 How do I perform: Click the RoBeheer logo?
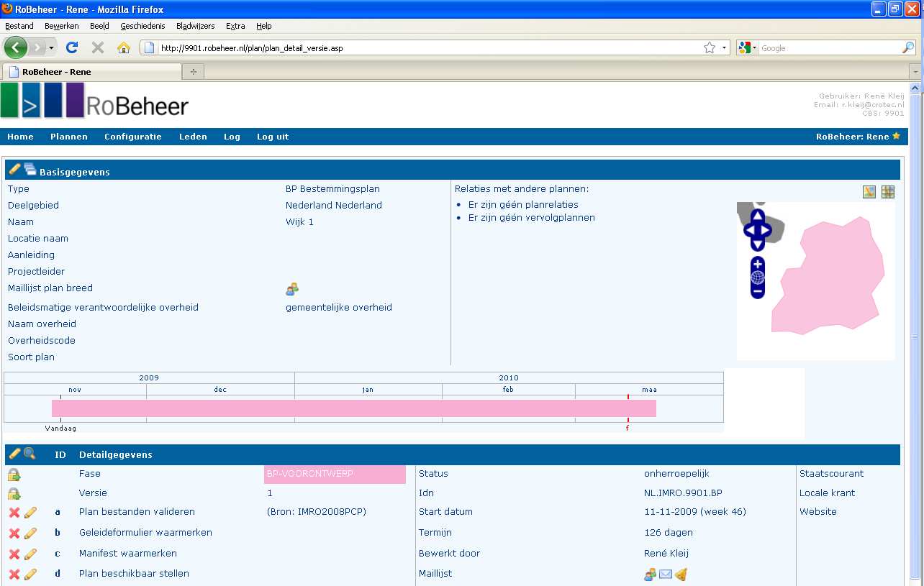(x=94, y=101)
